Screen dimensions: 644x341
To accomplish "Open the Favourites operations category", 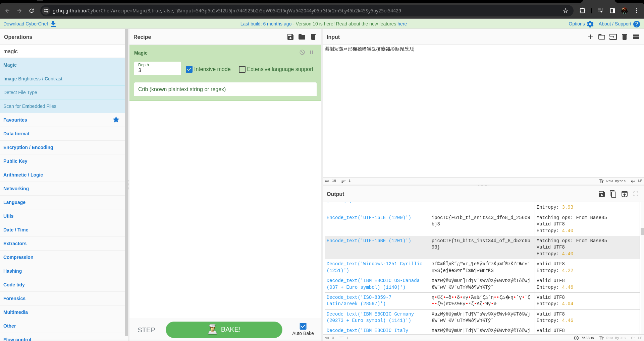I will point(15,120).
